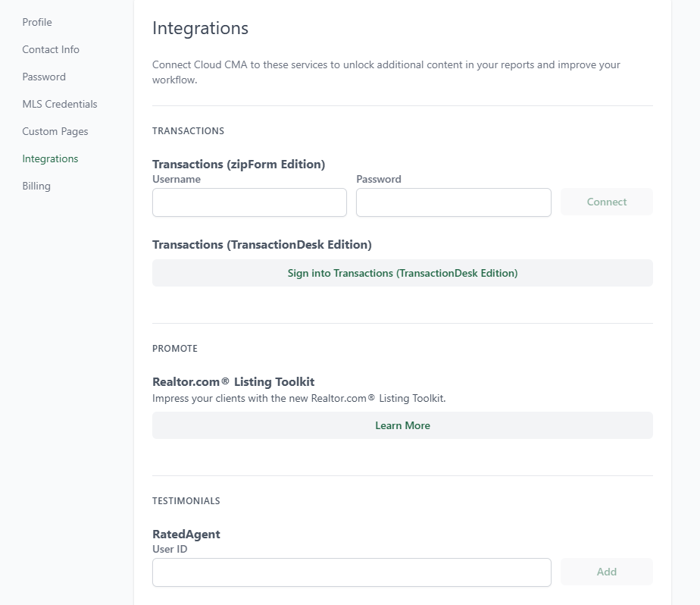Click the zipForm Username field
700x605 pixels.
click(249, 202)
